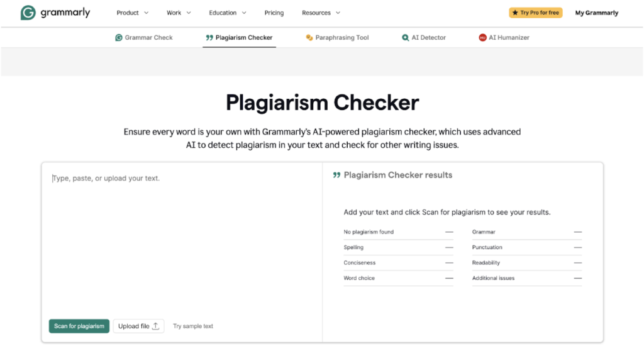Expand the Product dropdown chevron
This screenshot has width=644, height=351.
146,13
